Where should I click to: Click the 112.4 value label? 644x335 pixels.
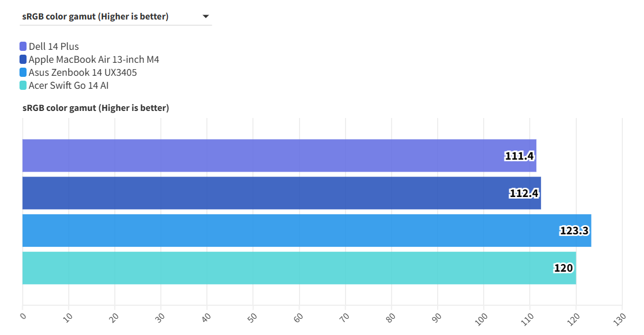pos(524,193)
